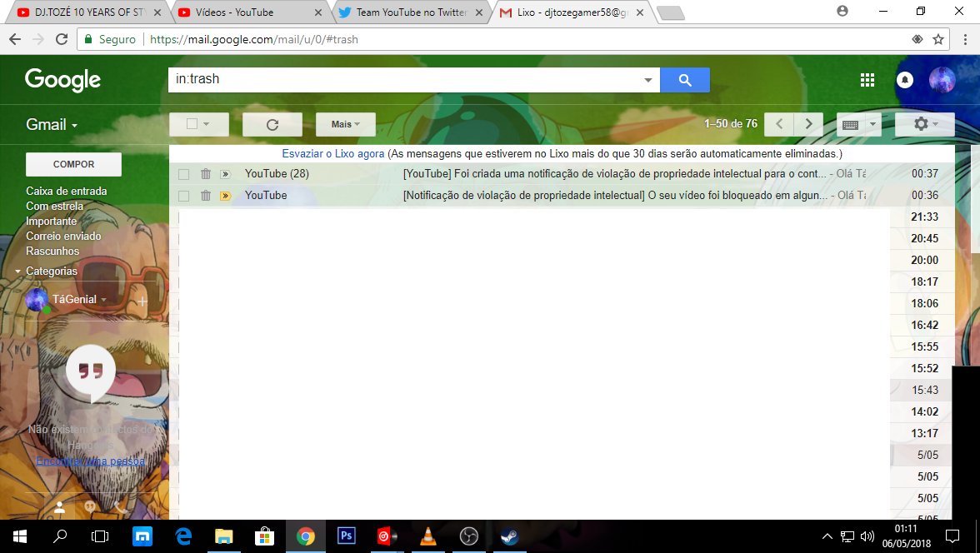Open search options dropdown arrow
Image resolution: width=980 pixels, height=553 pixels.
(x=648, y=80)
